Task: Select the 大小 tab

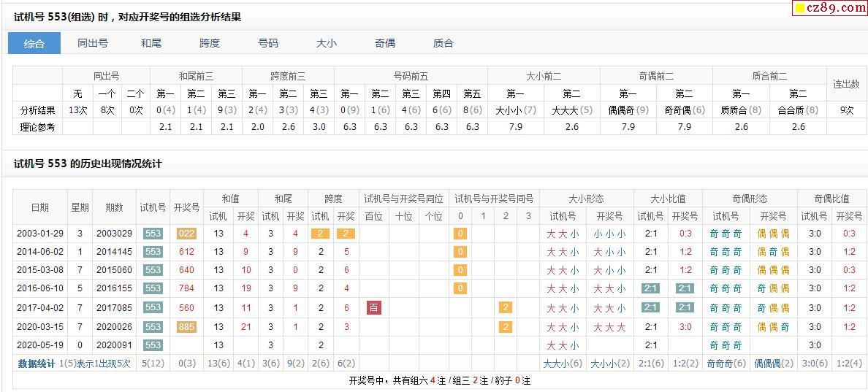Action: [327, 43]
